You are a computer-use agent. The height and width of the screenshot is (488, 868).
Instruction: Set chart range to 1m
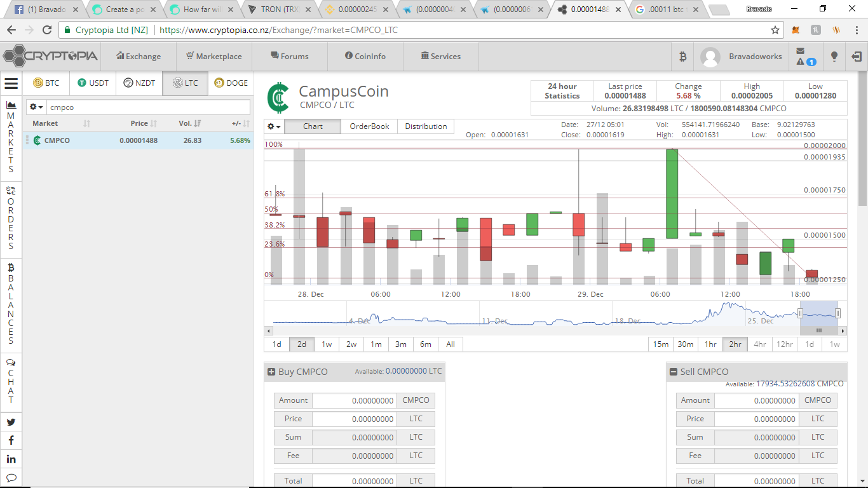[x=376, y=344]
